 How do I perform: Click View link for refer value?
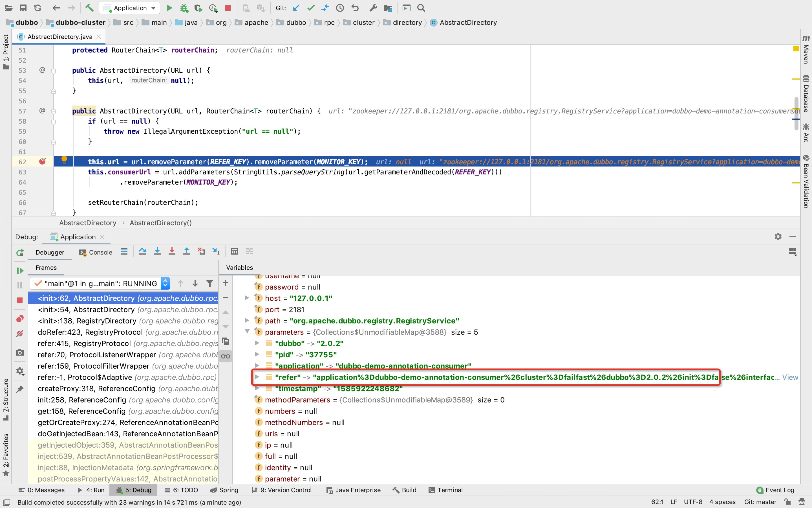[x=790, y=377]
